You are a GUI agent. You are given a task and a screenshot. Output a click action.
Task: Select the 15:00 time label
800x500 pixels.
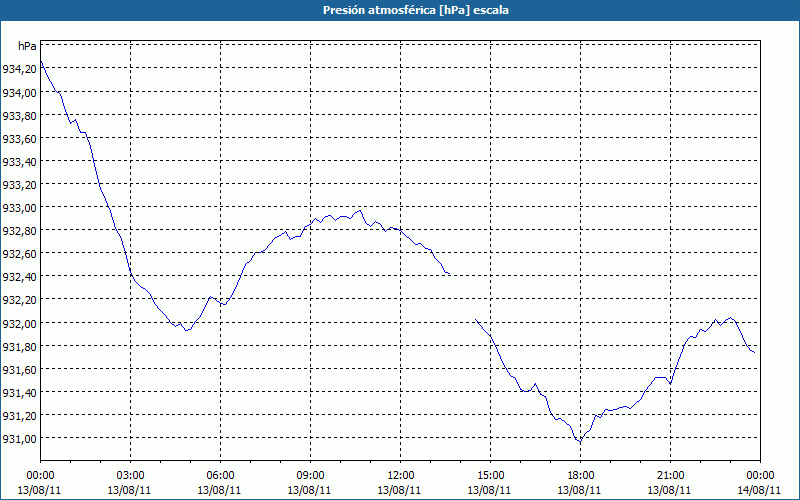click(490, 476)
